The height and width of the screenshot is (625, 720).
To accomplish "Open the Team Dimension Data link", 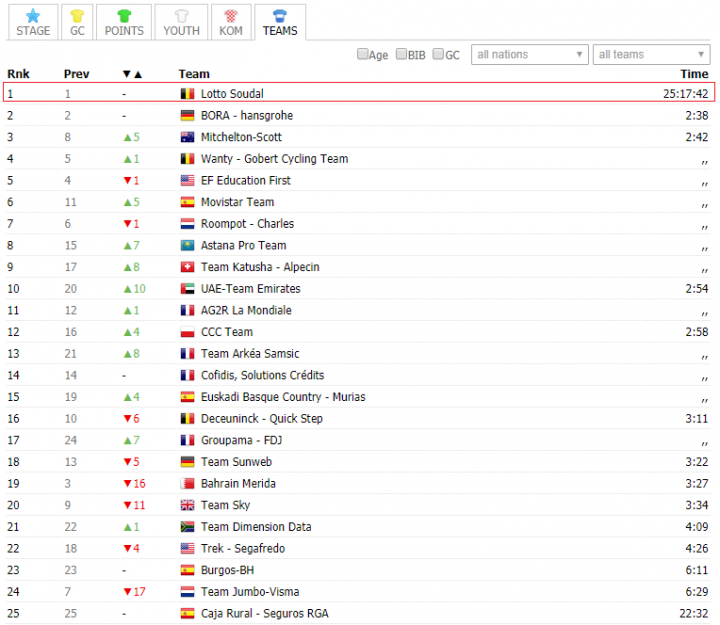I will [x=256, y=527].
